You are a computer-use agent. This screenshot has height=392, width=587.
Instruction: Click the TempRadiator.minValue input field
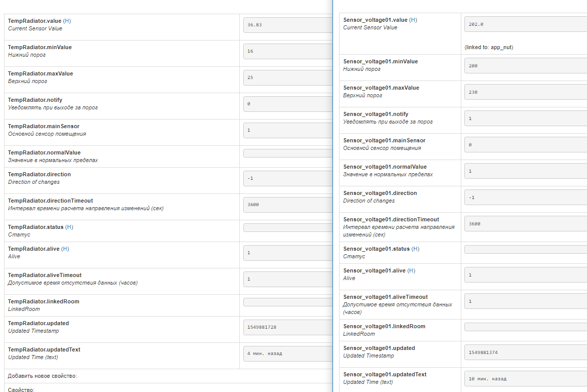pos(287,51)
